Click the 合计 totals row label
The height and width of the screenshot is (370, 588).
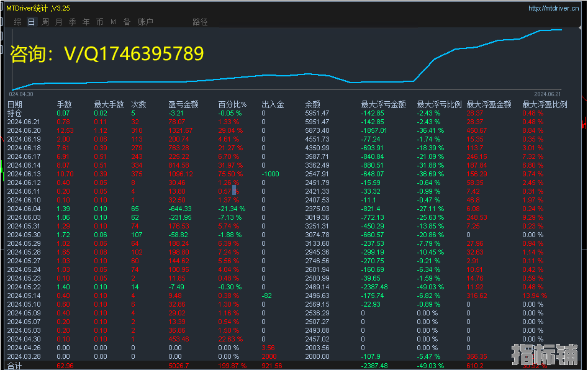[15, 366]
